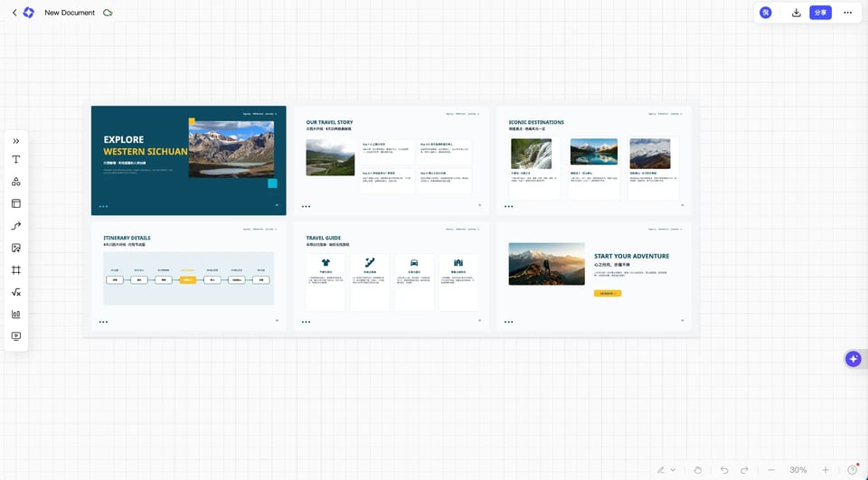Expand the left toolbar with double chevron
Image resolution: width=868 pixels, height=480 pixels.
16,141
